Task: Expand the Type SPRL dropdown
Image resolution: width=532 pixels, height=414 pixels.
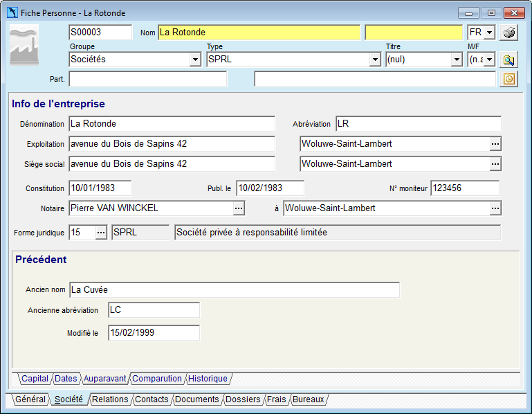Action: [374, 60]
